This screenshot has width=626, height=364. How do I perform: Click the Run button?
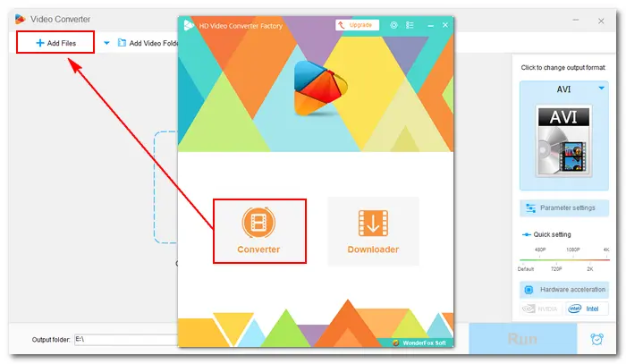coord(522,339)
